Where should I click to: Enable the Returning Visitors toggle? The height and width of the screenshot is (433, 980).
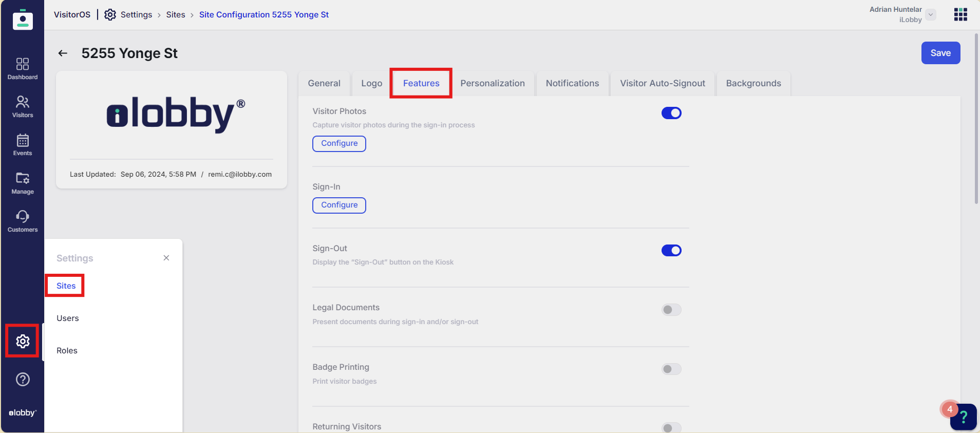(x=671, y=428)
